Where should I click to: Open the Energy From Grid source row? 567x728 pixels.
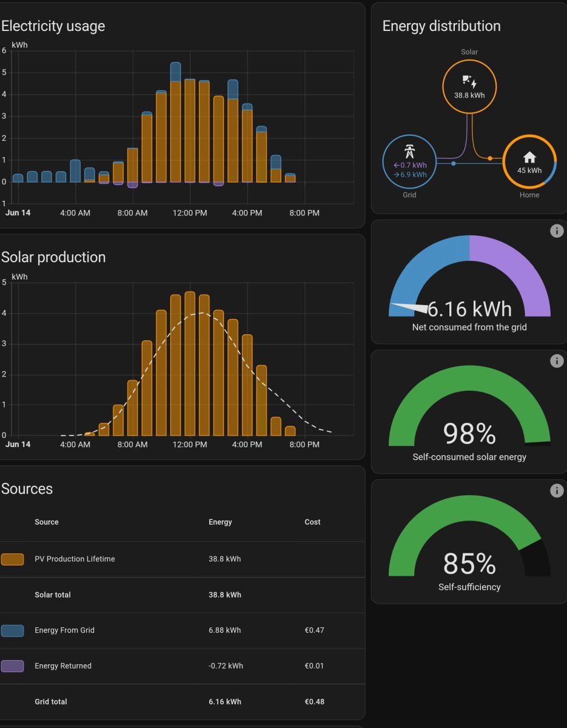(65, 630)
